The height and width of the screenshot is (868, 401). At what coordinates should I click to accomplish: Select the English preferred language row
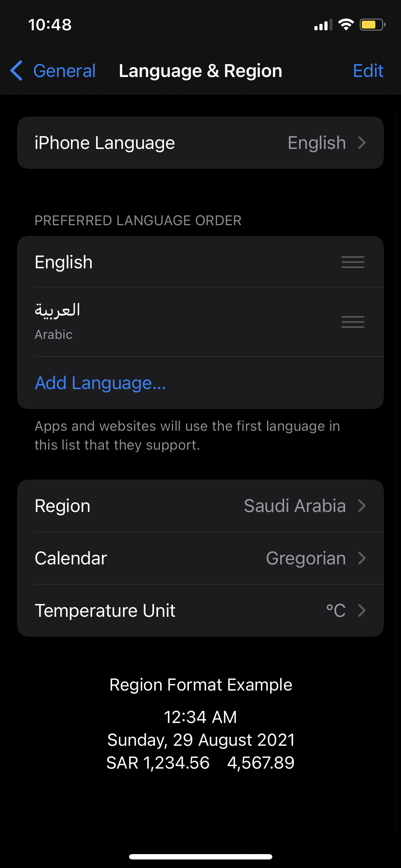(200, 262)
